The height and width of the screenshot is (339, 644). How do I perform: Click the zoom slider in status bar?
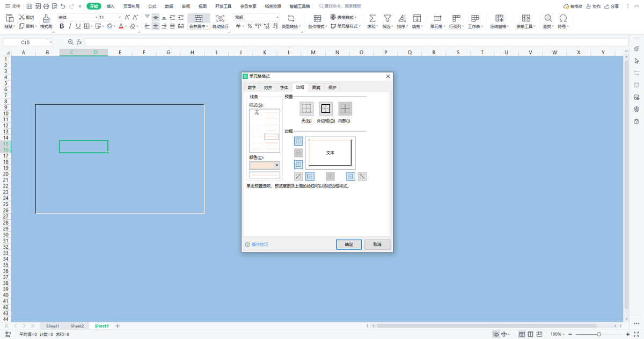(599, 334)
